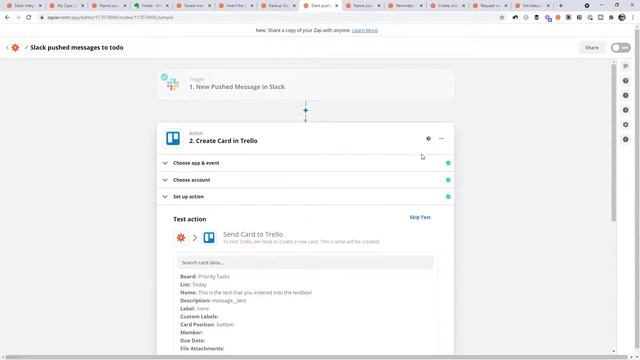Click the horizontal scrollbar along the page bottom
Image resolution: width=640 pixels, height=360 pixels.
316,357
